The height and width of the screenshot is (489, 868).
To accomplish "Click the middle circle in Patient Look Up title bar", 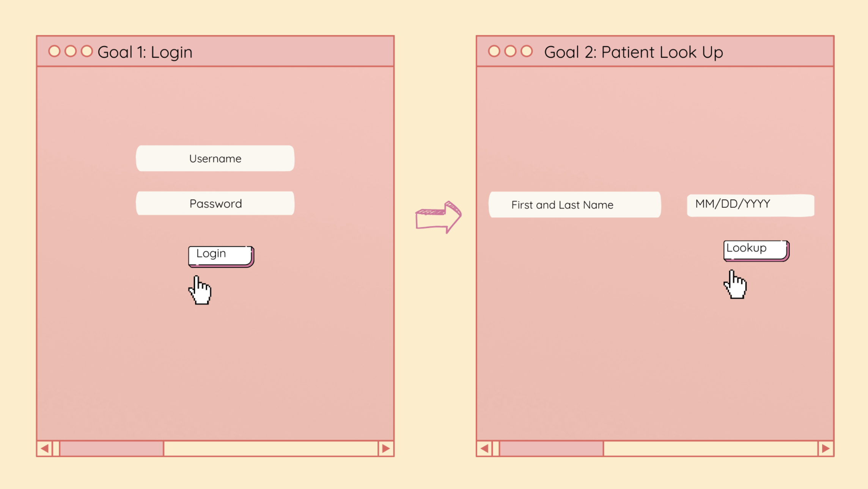I will click(510, 51).
